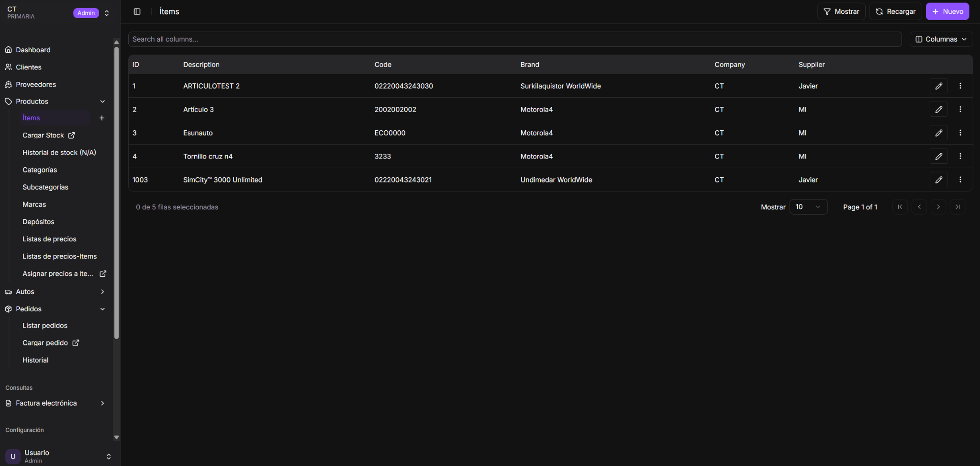Open more options for Artículo 3

click(960, 110)
